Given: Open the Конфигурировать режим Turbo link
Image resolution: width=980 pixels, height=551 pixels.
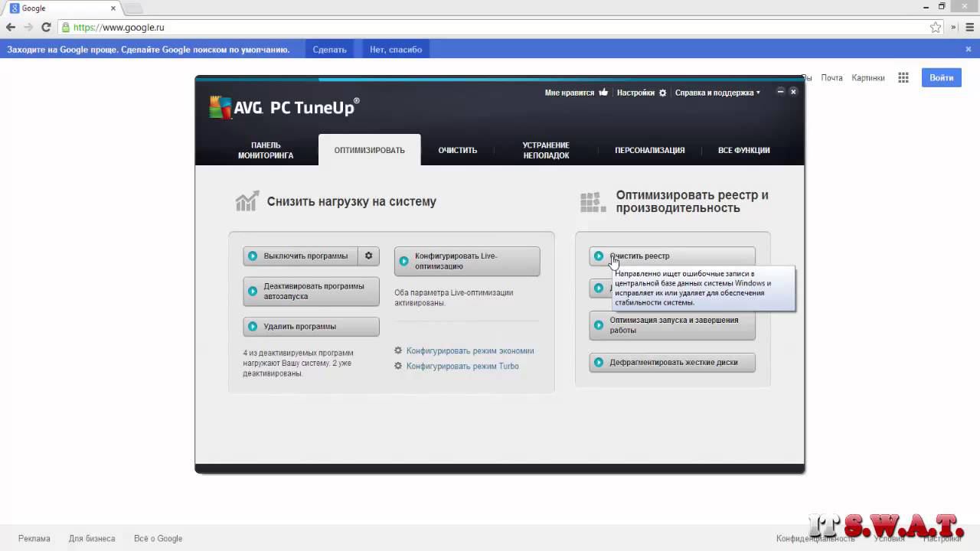Looking at the screenshot, I should pyautogui.click(x=462, y=366).
